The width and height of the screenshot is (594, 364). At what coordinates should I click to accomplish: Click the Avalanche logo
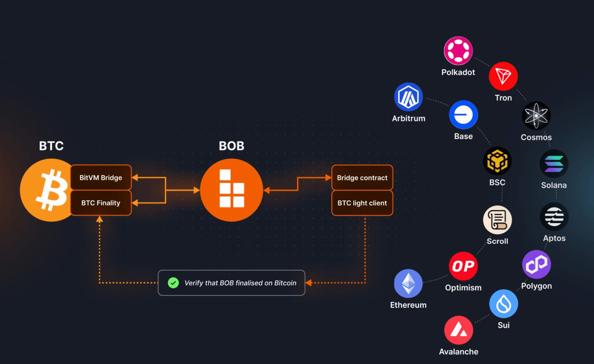pyautogui.click(x=458, y=330)
